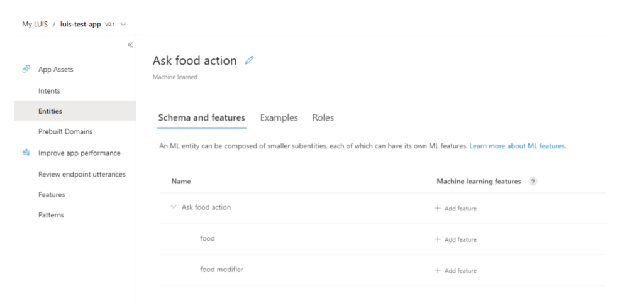Click plus icon for food modifier feature

pyautogui.click(x=437, y=270)
